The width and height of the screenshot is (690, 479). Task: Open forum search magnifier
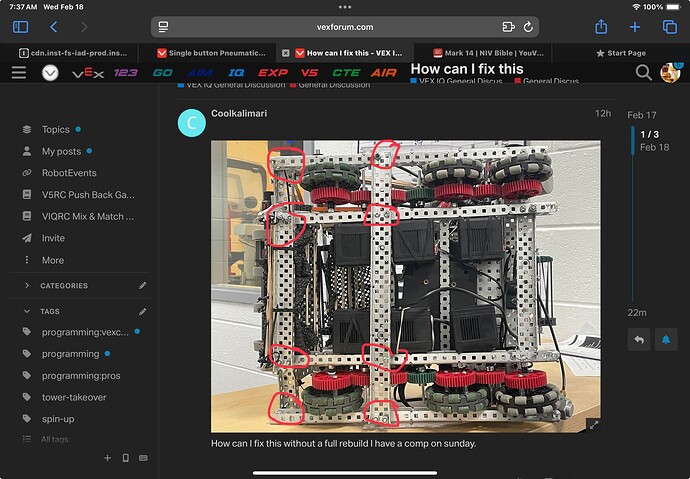coord(643,73)
